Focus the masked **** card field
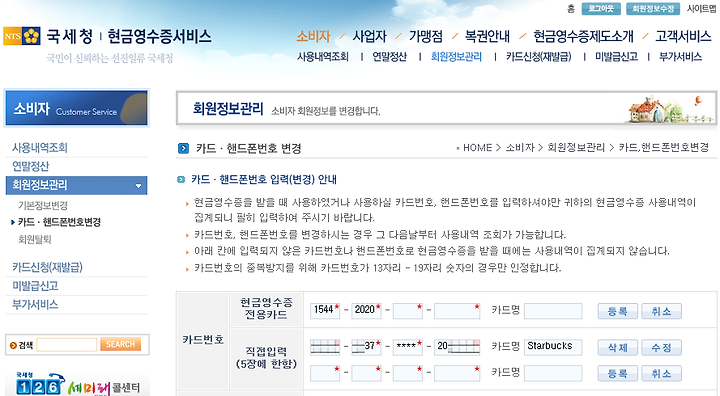Screen dimensions: 720x396 408,347
